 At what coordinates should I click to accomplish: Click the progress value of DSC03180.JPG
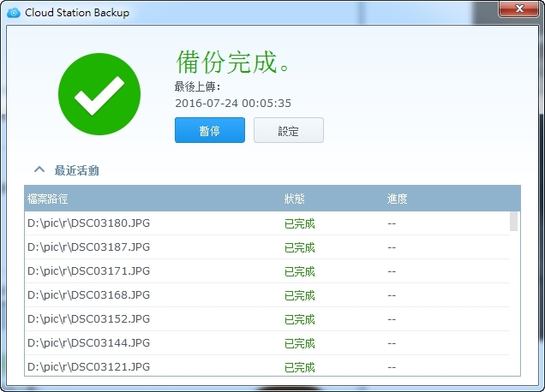pos(392,223)
